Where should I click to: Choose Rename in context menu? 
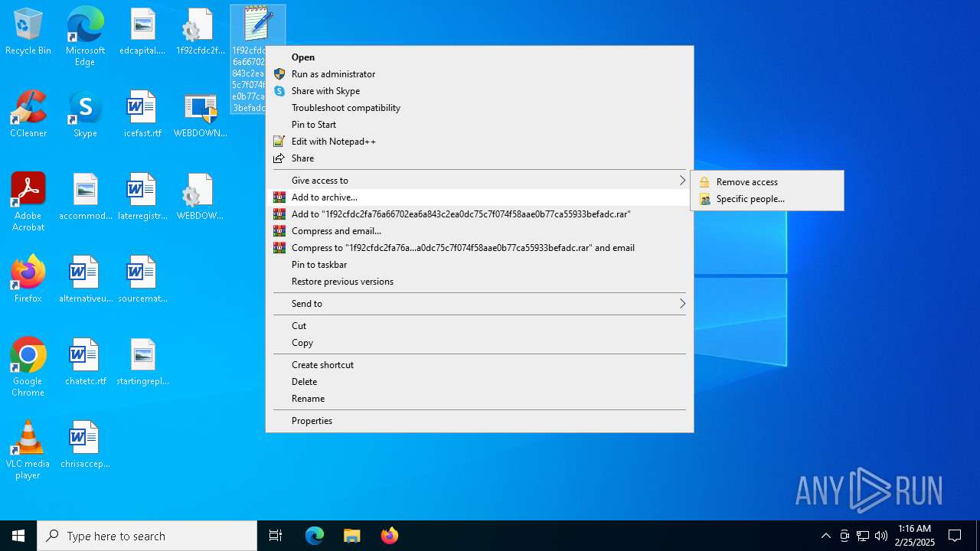pos(479,399)
